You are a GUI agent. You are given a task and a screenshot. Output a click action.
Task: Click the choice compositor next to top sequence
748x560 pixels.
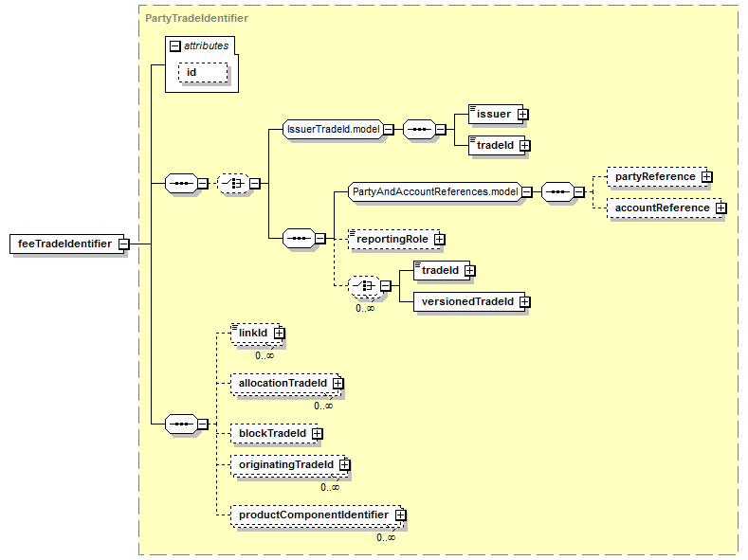click(x=233, y=184)
